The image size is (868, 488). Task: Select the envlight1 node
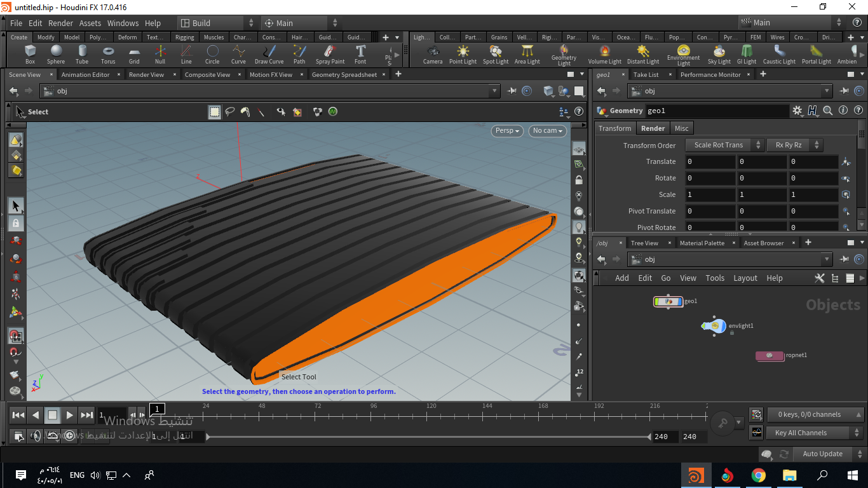[x=714, y=326]
